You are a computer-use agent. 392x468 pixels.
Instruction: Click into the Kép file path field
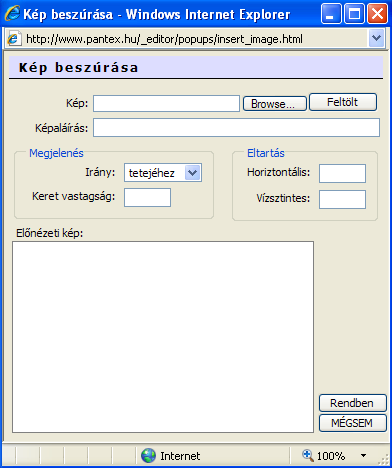(x=166, y=104)
